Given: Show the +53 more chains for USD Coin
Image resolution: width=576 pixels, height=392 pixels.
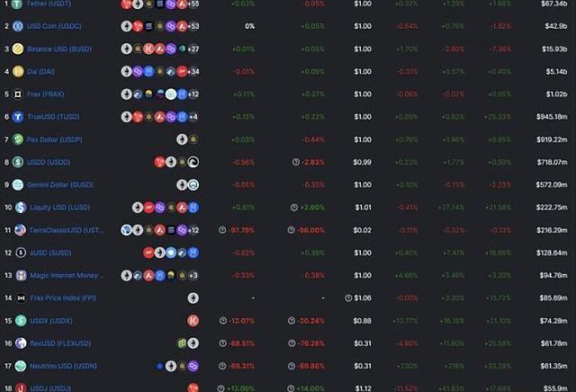Looking at the screenshot, I should coord(193,26).
